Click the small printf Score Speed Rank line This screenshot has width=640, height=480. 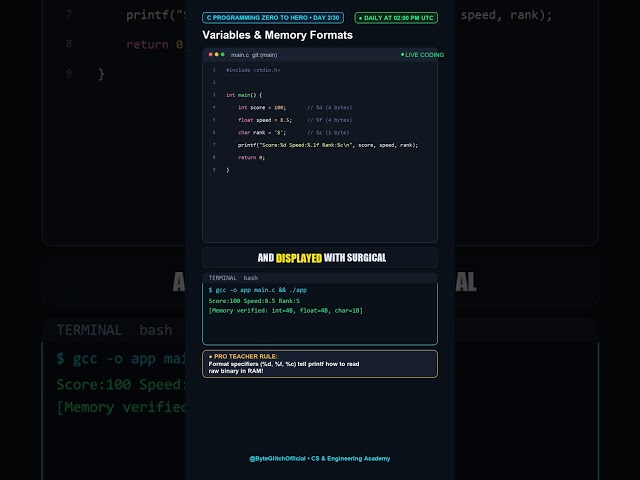tap(328, 145)
